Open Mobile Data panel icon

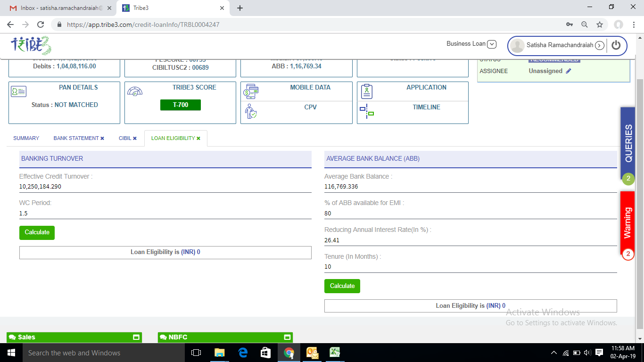251,90
